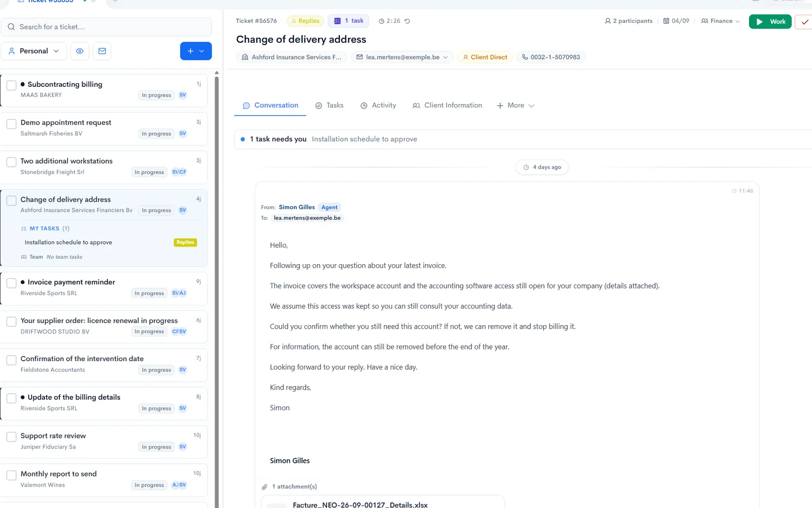Viewport: 812px width, 508px height.
Task: Switch to the Tasks tab
Action: tap(329, 105)
